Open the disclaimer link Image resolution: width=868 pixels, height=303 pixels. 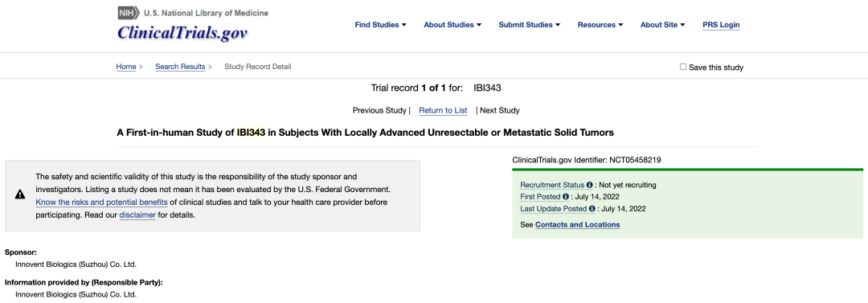point(137,215)
